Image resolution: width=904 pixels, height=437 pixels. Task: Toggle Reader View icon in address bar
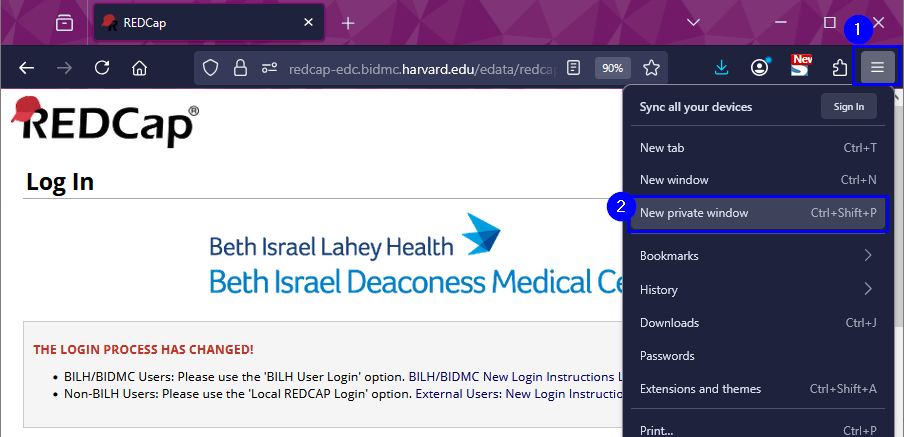tap(573, 68)
